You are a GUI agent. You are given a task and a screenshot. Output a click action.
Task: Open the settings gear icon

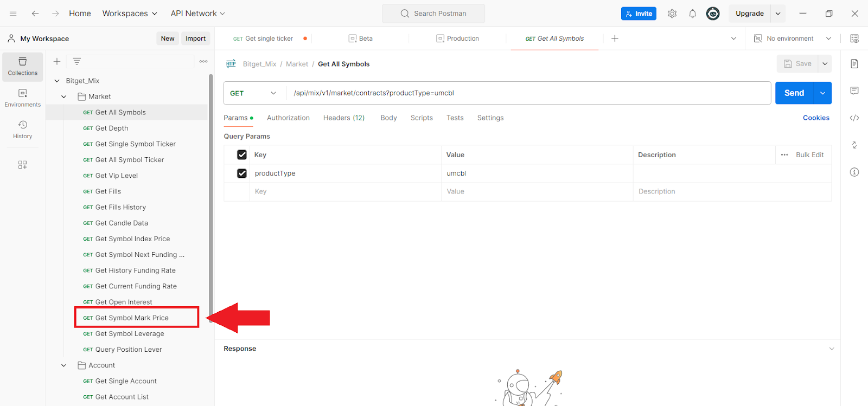click(672, 14)
